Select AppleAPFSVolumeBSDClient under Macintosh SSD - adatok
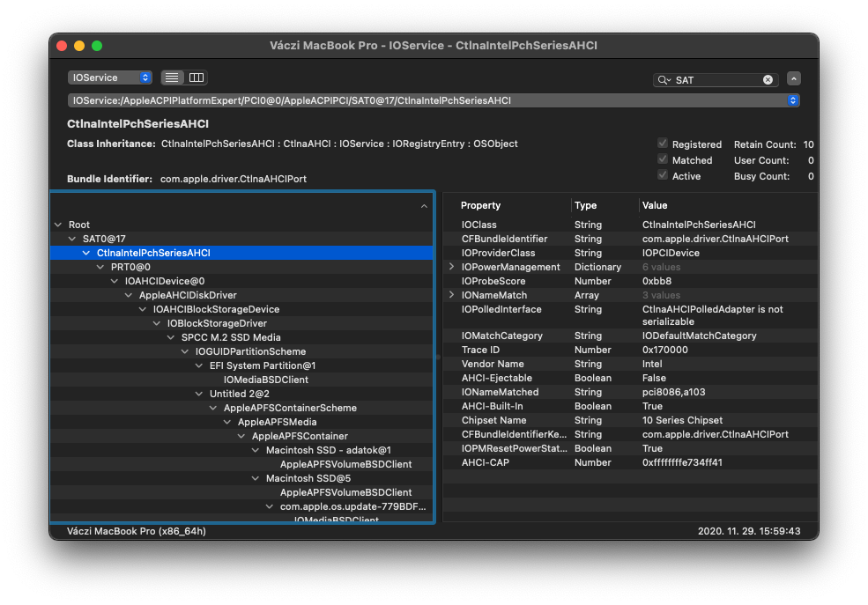This screenshot has width=868, height=605. 242,464
